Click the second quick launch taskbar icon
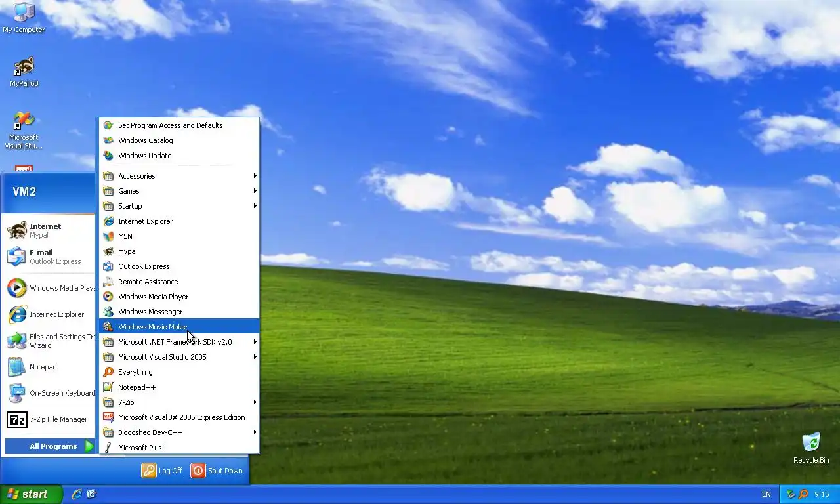 [92, 494]
